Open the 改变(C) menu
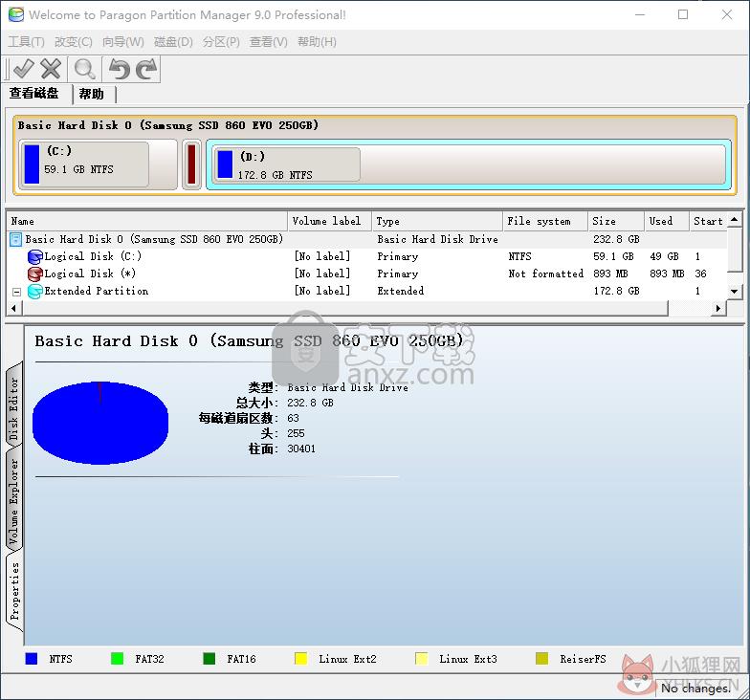Screen dimensions: 750x700 [x=73, y=42]
